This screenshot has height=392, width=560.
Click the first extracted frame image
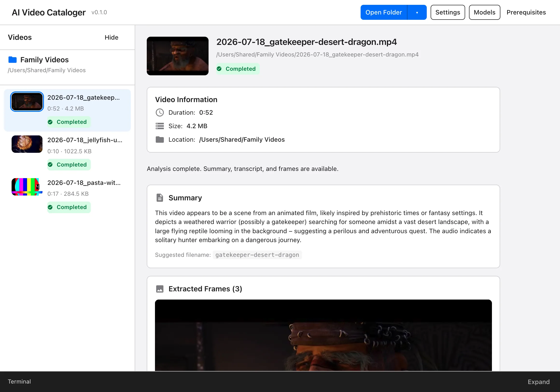(323, 335)
